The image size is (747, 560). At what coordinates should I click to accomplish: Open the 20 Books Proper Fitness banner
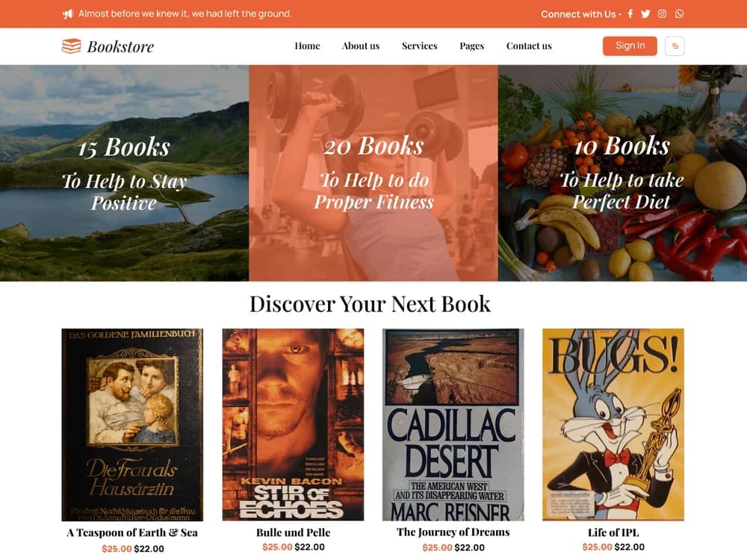click(373, 173)
